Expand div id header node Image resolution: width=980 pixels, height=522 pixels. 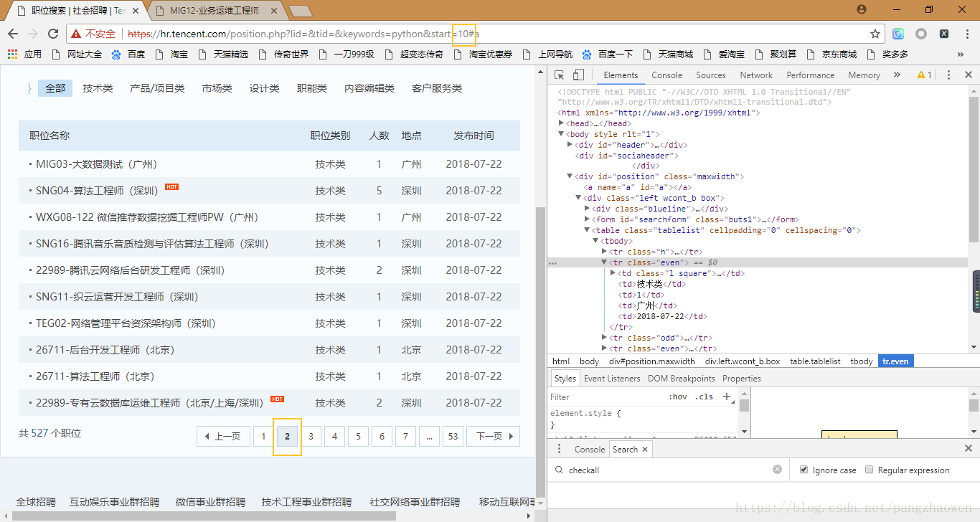coord(570,145)
